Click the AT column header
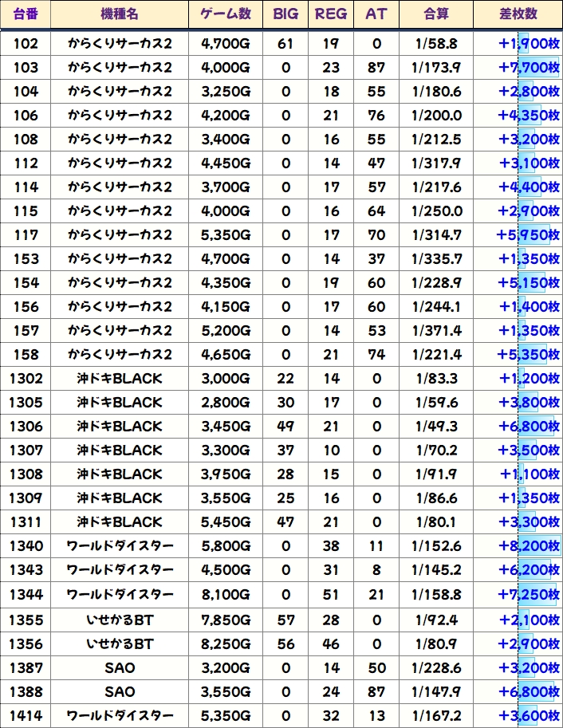The height and width of the screenshot is (728, 563). coord(376,14)
